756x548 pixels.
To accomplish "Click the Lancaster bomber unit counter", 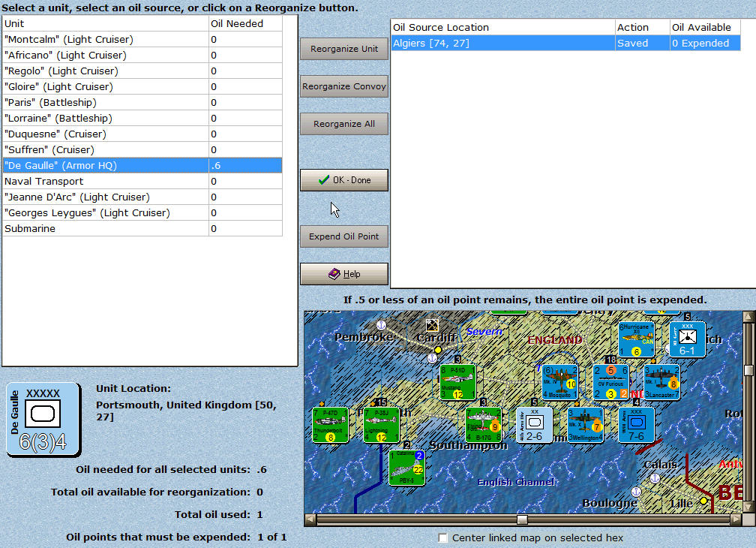I will tap(661, 382).
